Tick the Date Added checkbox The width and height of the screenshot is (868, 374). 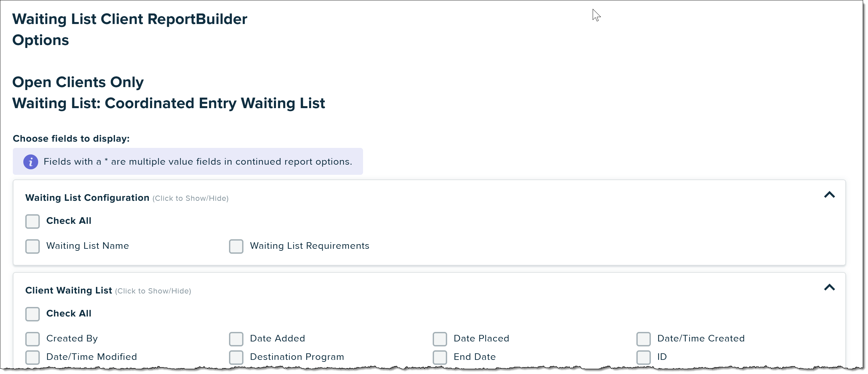coord(236,339)
